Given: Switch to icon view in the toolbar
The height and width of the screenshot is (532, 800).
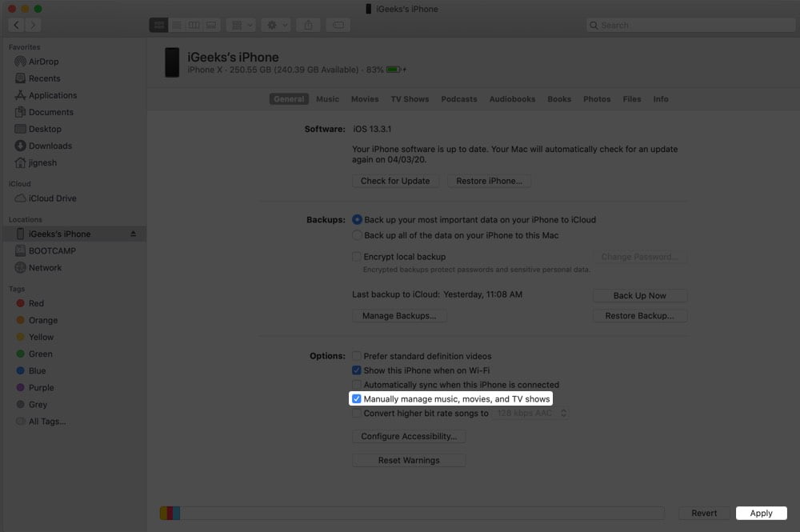Looking at the screenshot, I should [x=158, y=25].
